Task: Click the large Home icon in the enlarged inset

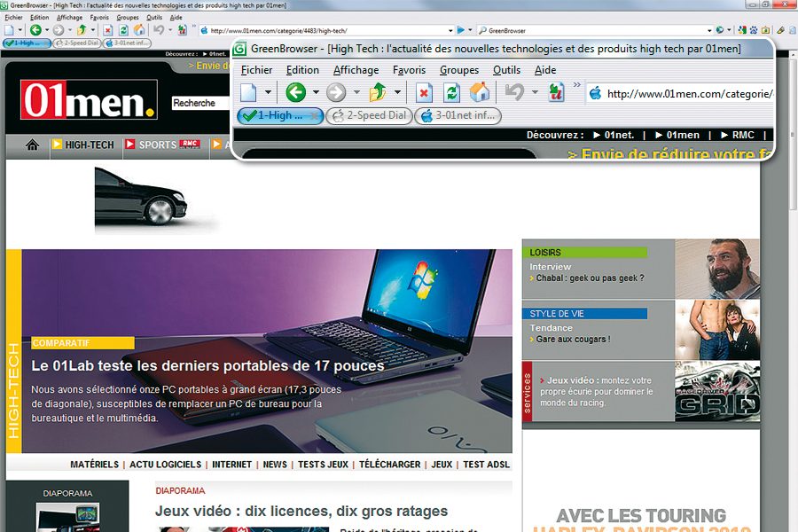Action: (480, 92)
